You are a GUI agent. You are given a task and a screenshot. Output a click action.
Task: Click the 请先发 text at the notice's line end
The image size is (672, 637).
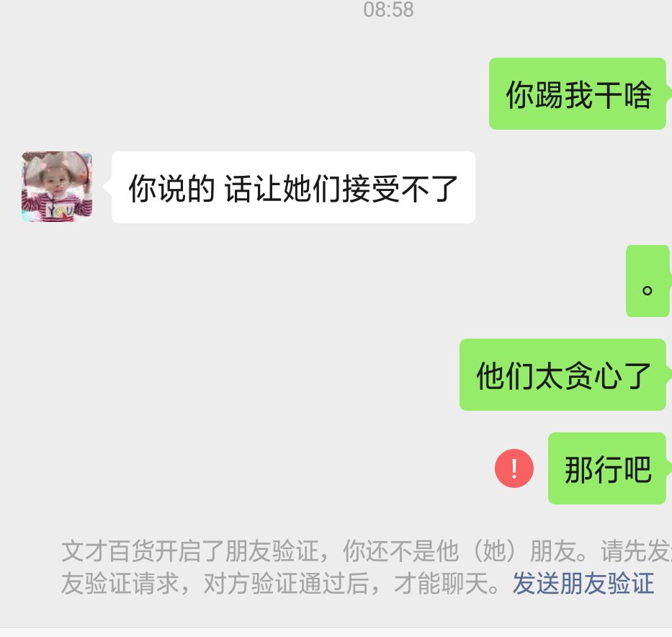(x=636, y=551)
